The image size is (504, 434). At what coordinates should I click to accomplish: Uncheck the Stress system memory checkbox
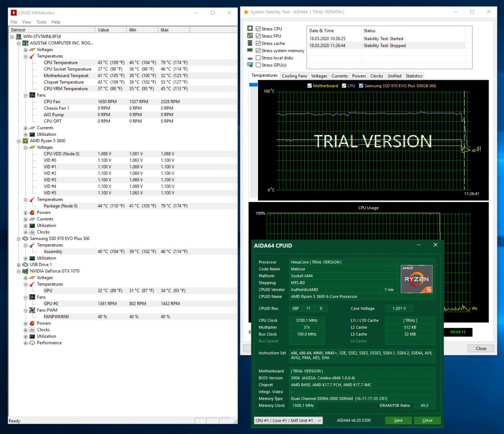click(258, 50)
